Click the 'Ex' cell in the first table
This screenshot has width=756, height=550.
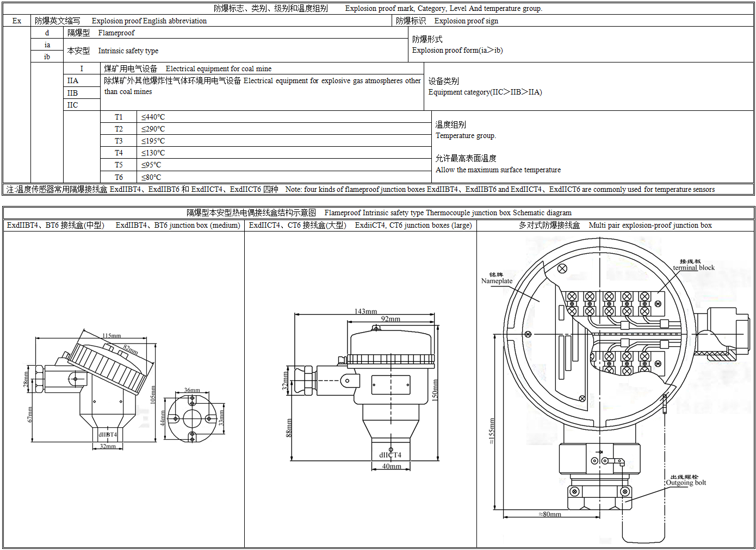point(17,21)
